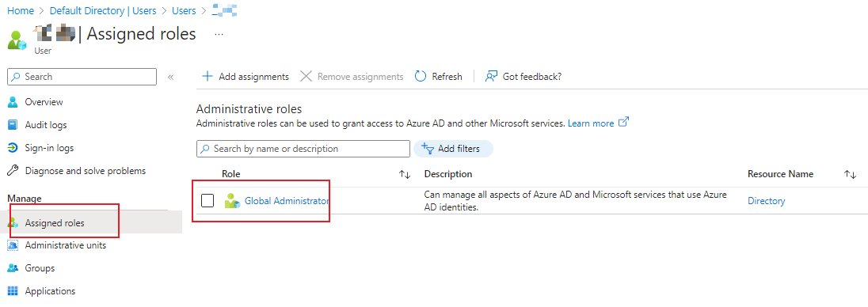
Task: Focus the sidebar Search field
Action: 82,77
